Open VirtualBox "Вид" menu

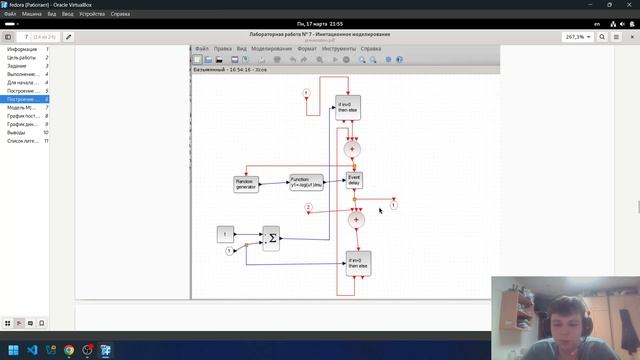point(52,14)
